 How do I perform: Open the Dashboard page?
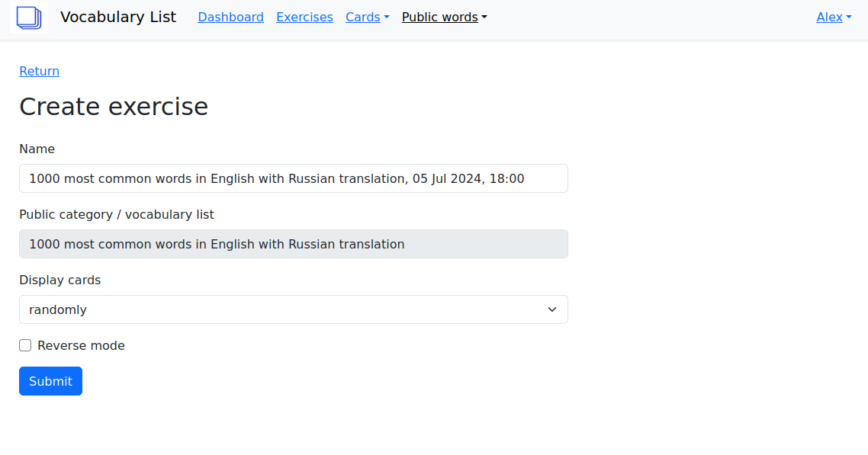click(x=230, y=17)
